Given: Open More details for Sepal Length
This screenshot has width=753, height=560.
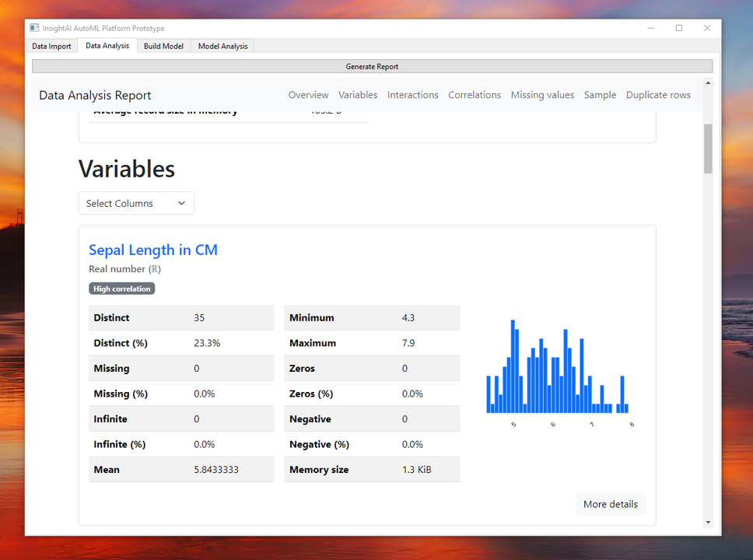Looking at the screenshot, I should click(x=611, y=503).
